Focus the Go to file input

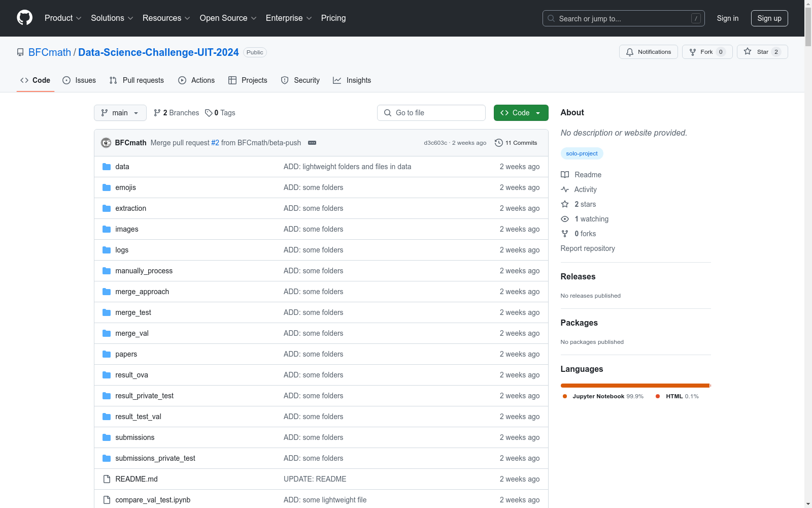tap(431, 113)
